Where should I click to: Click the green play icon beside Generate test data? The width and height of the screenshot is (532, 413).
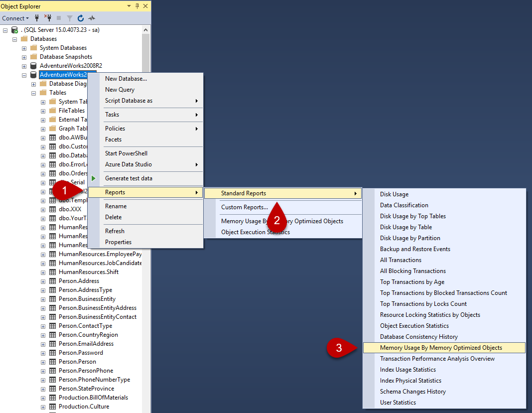click(93, 178)
